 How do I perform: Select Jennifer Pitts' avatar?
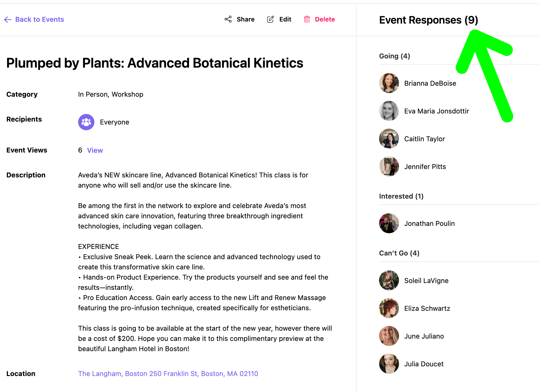click(x=389, y=166)
